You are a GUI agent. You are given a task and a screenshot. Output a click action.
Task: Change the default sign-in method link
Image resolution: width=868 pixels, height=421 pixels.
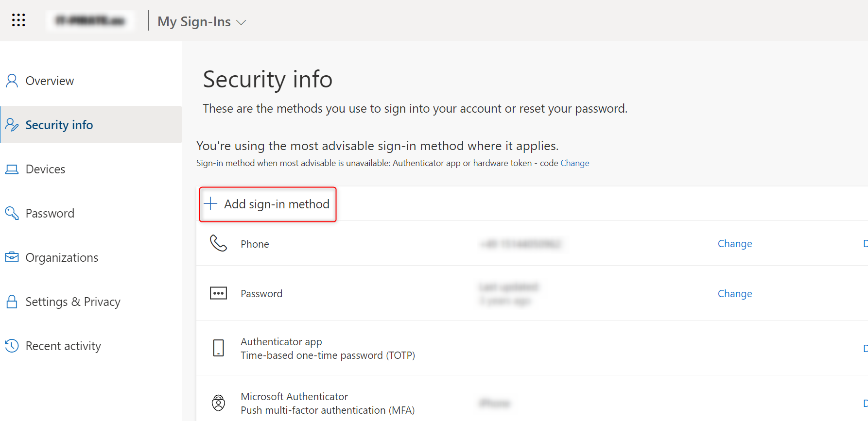pyautogui.click(x=574, y=163)
